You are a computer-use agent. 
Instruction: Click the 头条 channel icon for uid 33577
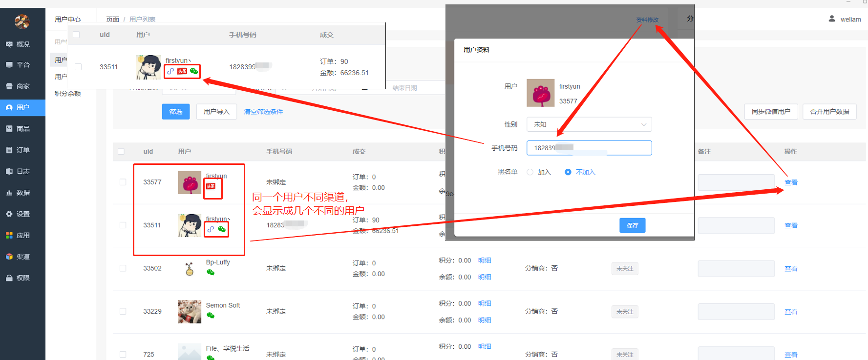tap(211, 186)
